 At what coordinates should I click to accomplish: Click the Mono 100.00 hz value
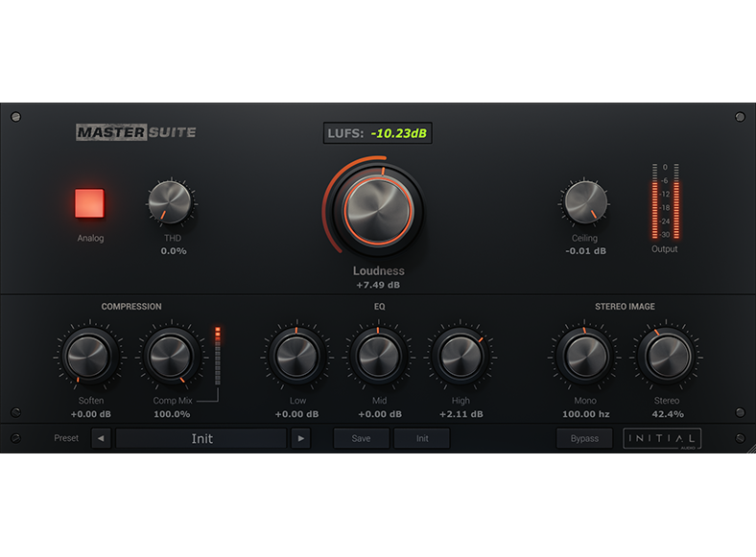click(586, 414)
